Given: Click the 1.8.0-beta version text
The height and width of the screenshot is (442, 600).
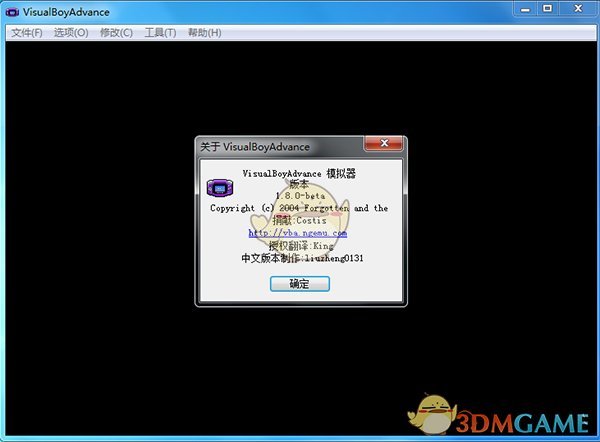Looking at the screenshot, I should (299, 196).
